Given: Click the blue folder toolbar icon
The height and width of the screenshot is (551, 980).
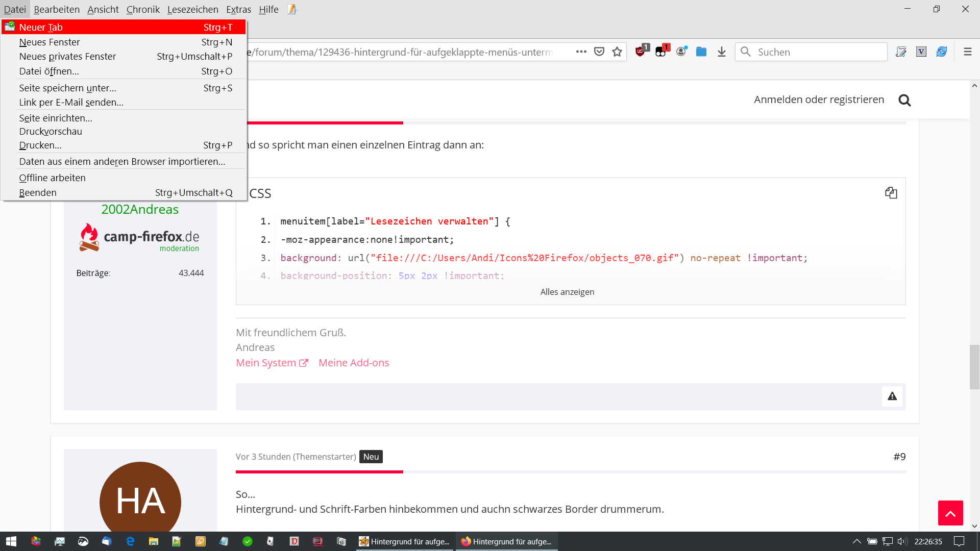Looking at the screenshot, I should 701,52.
